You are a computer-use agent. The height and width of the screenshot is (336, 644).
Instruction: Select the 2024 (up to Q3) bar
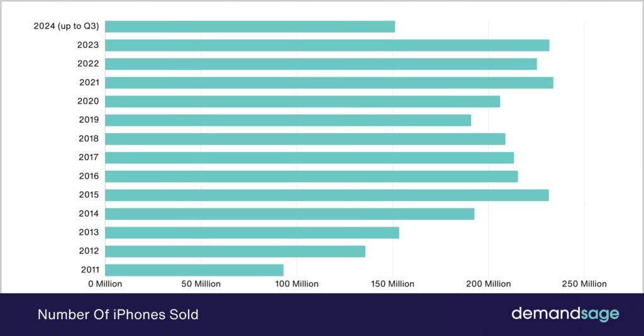(x=250, y=26)
